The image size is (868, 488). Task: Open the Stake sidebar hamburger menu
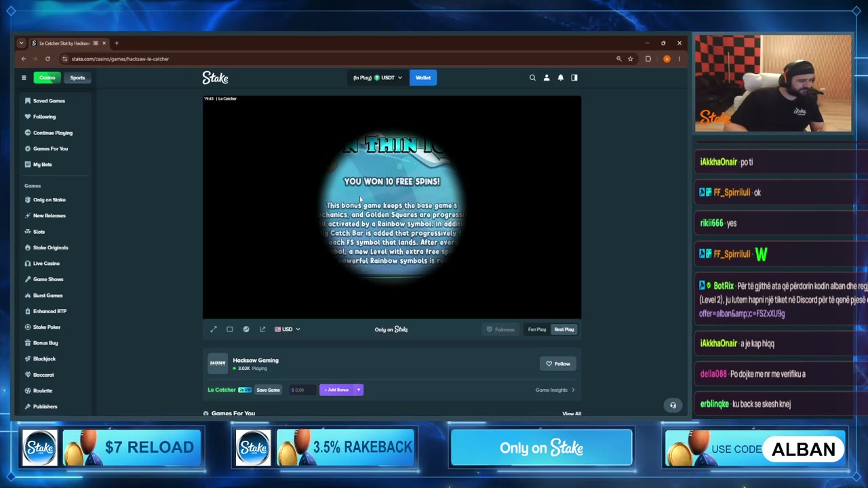point(24,78)
